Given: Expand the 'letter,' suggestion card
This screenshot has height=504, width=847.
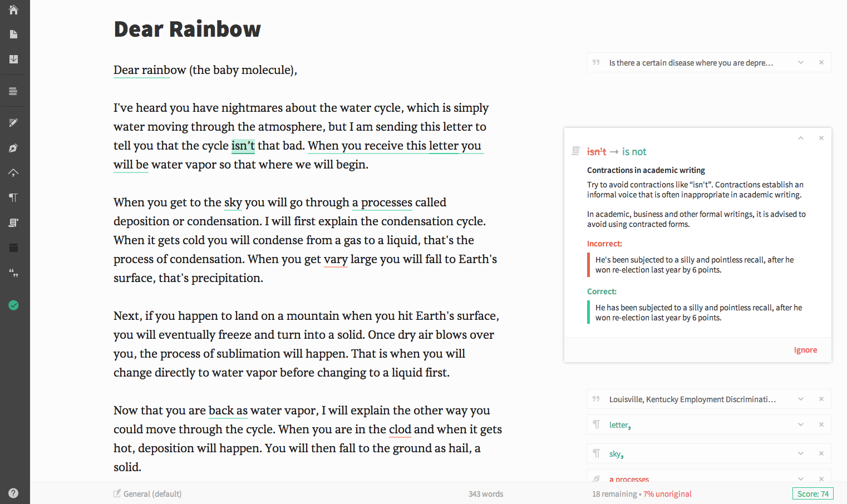Looking at the screenshot, I should pyautogui.click(x=800, y=424).
